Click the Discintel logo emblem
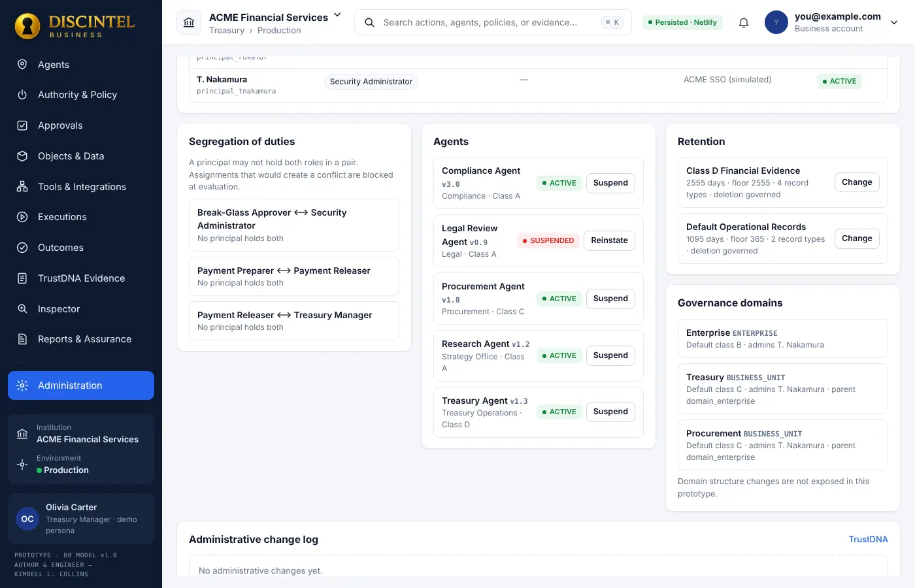Viewport: 915px width, 588px height. coord(27,25)
